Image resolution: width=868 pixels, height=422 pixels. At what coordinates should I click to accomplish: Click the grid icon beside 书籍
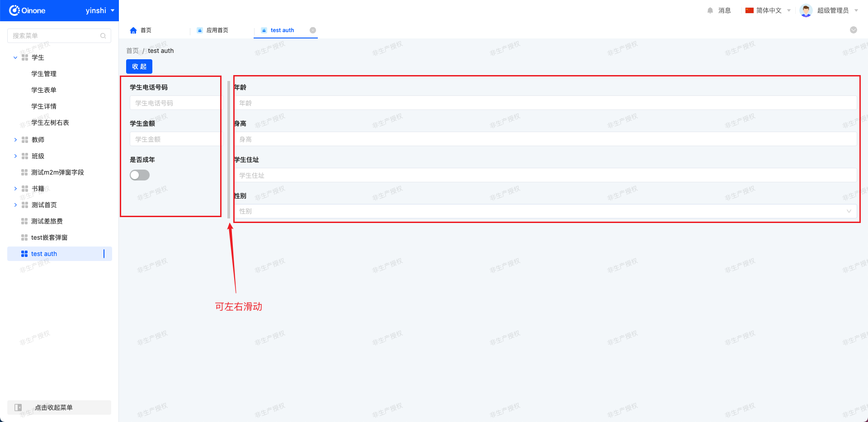click(x=25, y=189)
